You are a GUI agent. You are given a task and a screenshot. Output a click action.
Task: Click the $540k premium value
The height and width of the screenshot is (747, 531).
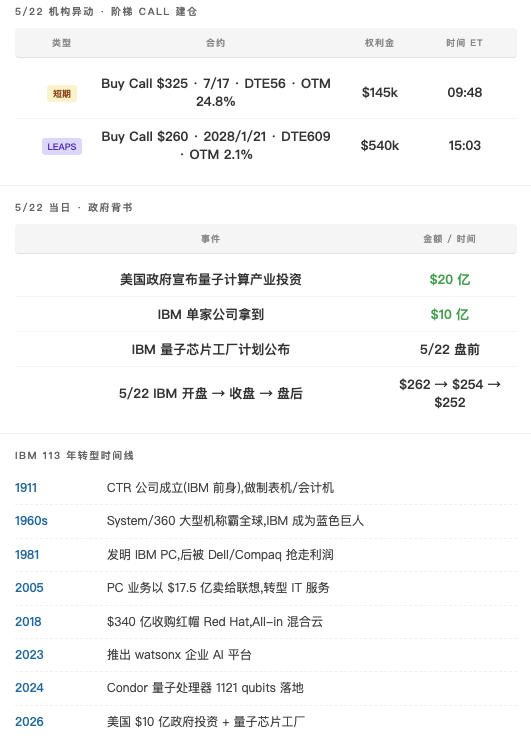click(380, 145)
